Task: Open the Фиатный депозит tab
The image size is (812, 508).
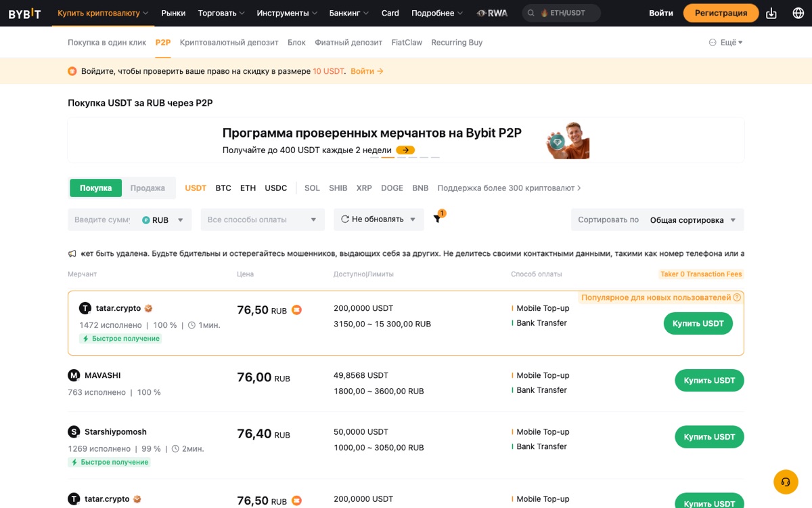Action: click(348, 43)
